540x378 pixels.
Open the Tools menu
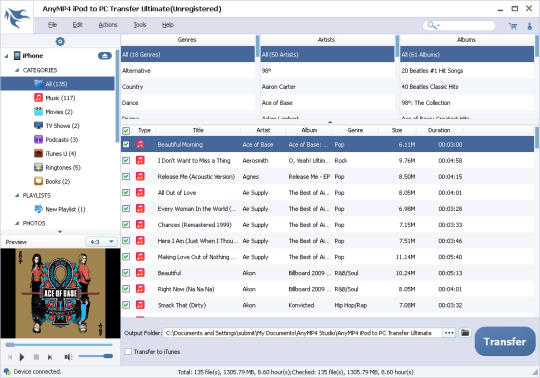pos(140,25)
